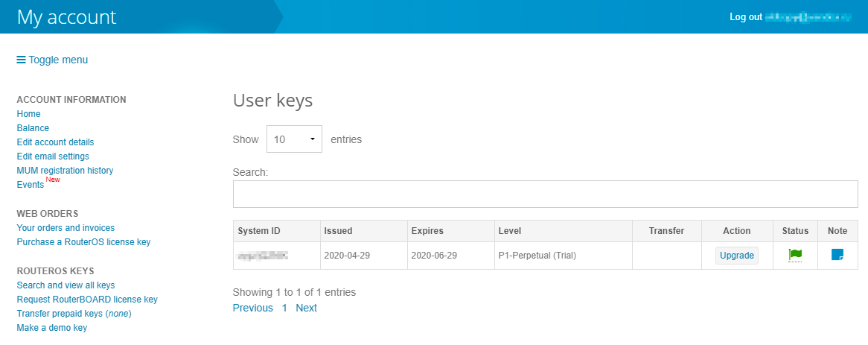
Task: Sort table by Expires column
Action: pos(427,231)
